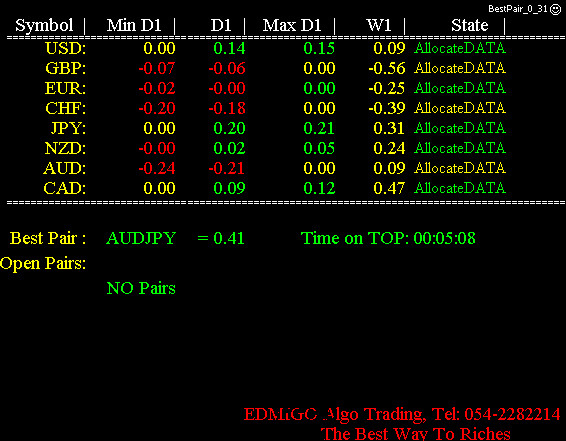
Task: Click CAD W1 value 0.47
Action: coord(389,188)
